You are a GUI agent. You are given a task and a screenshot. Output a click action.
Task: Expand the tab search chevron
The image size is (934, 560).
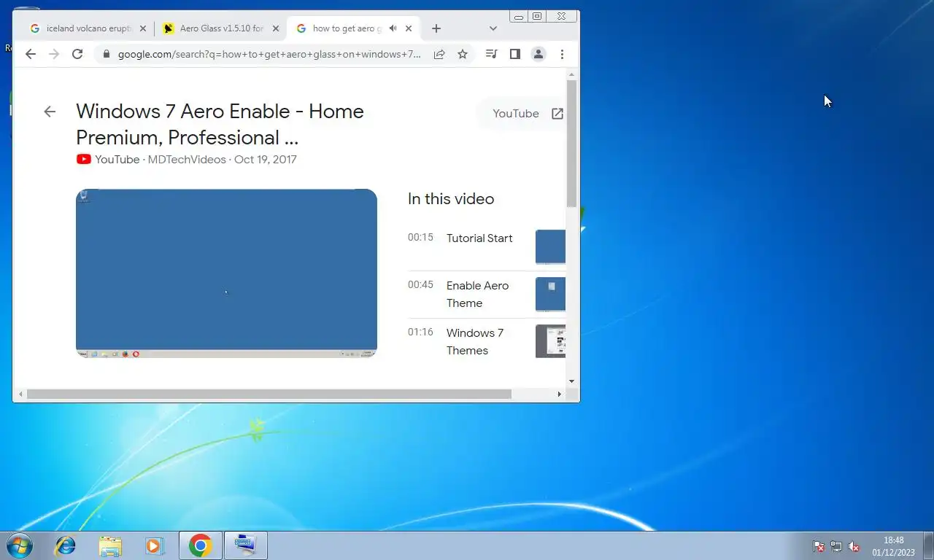pyautogui.click(x=493, y=28)
